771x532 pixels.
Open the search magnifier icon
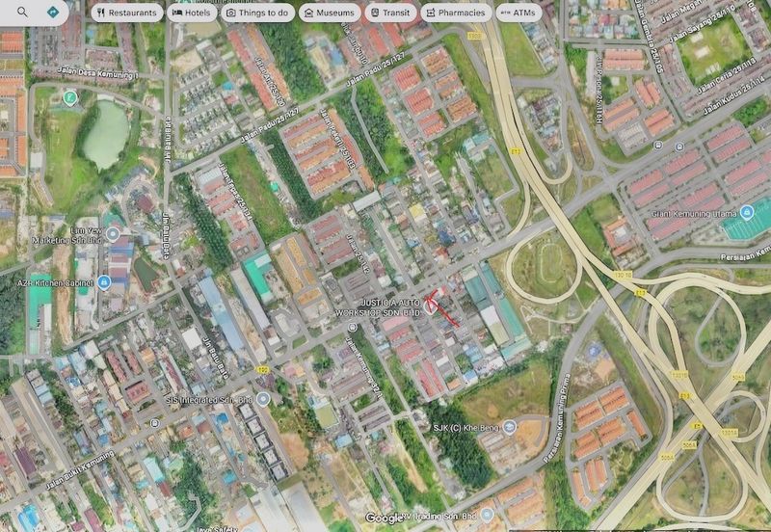(22, 12)
